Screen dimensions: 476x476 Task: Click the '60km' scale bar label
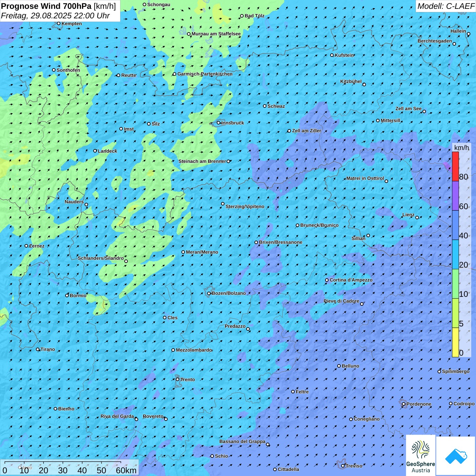[126, 470]
